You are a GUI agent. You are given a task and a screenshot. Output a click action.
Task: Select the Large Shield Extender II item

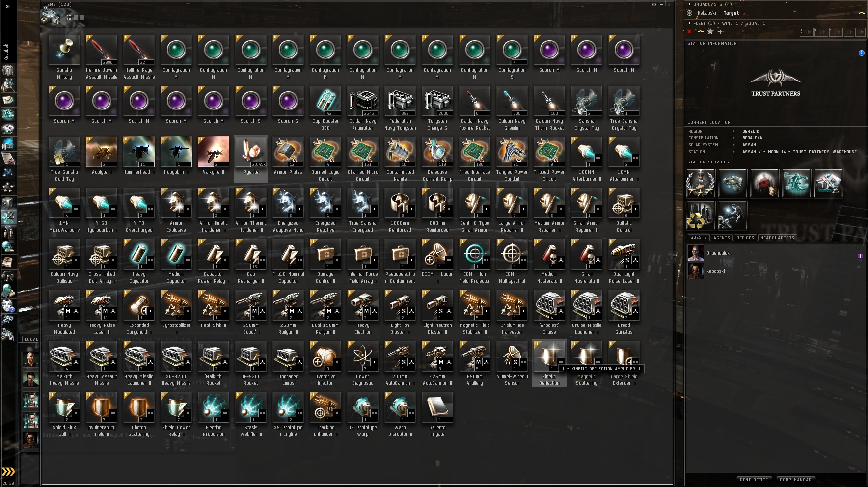pos(624,364)
